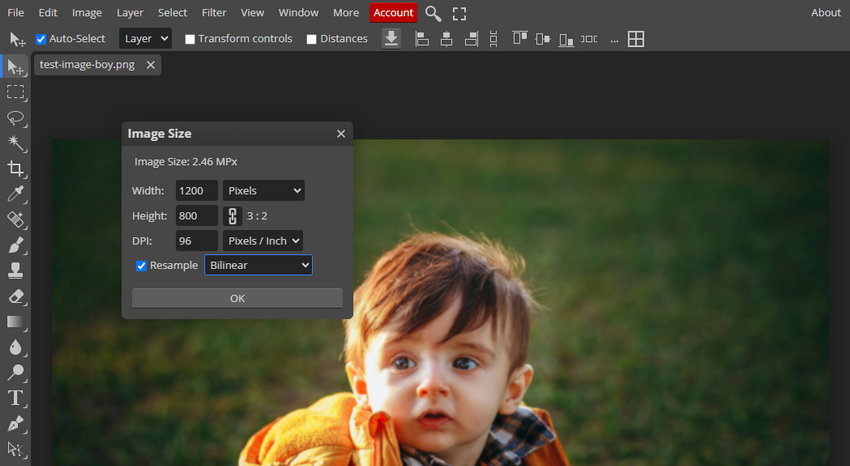Align left edges icon
Viewport: 850px width, 466px height.
422,39
